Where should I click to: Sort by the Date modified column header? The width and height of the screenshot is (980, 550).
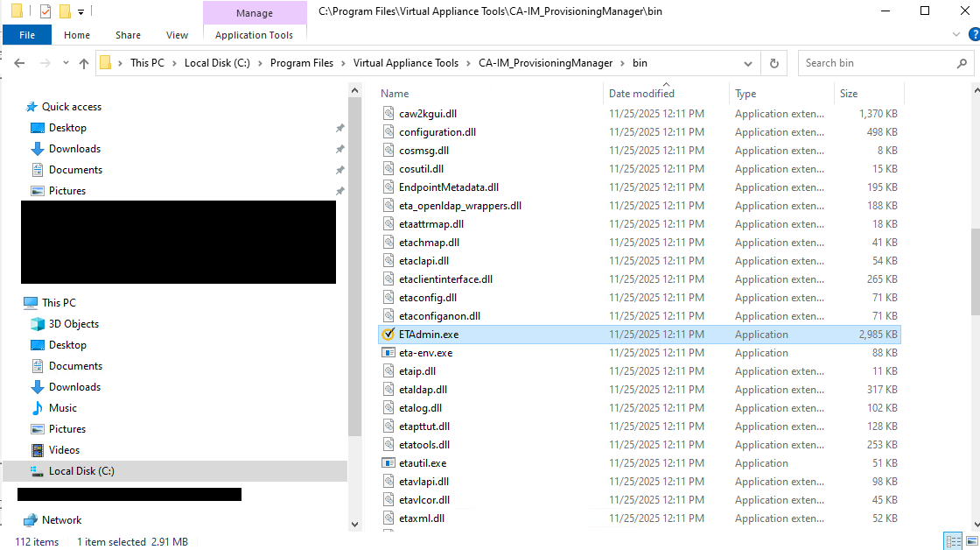[641, 94]
